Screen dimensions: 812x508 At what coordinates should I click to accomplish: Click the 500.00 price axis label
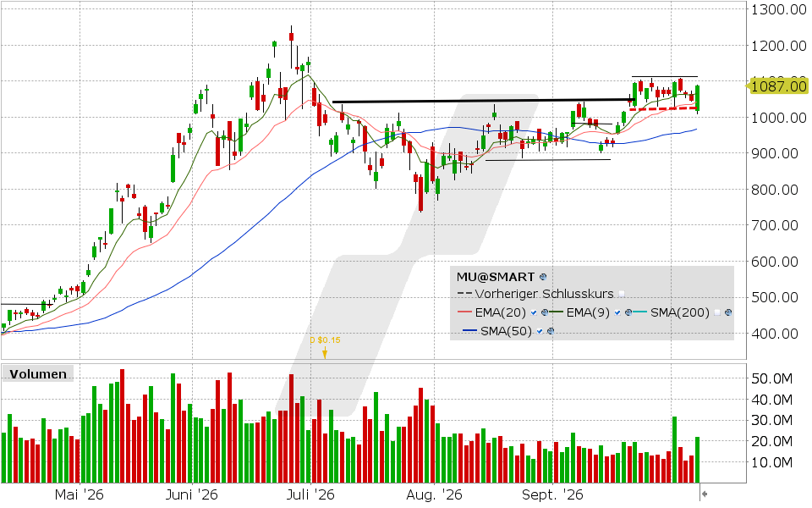(775, 297)
